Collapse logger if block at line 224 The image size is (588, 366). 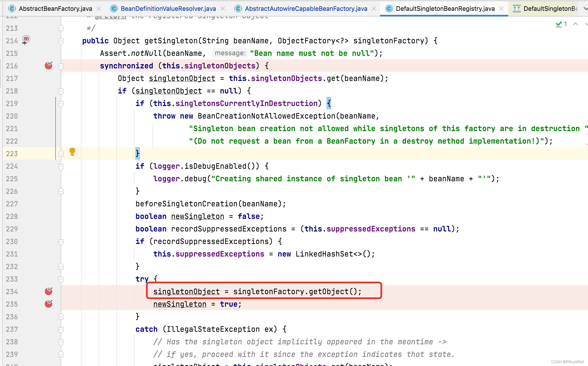[x=61, y=167]
